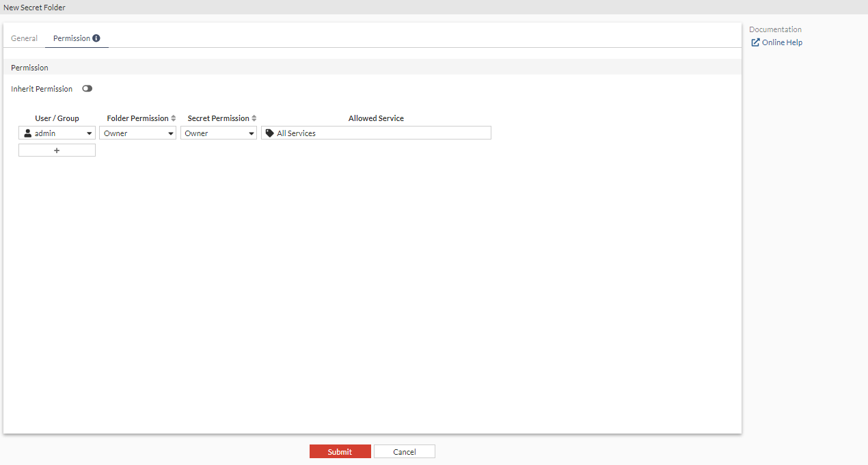
Task: Open the Folder Permission Owner dropdown
Action: coord(138,133)
